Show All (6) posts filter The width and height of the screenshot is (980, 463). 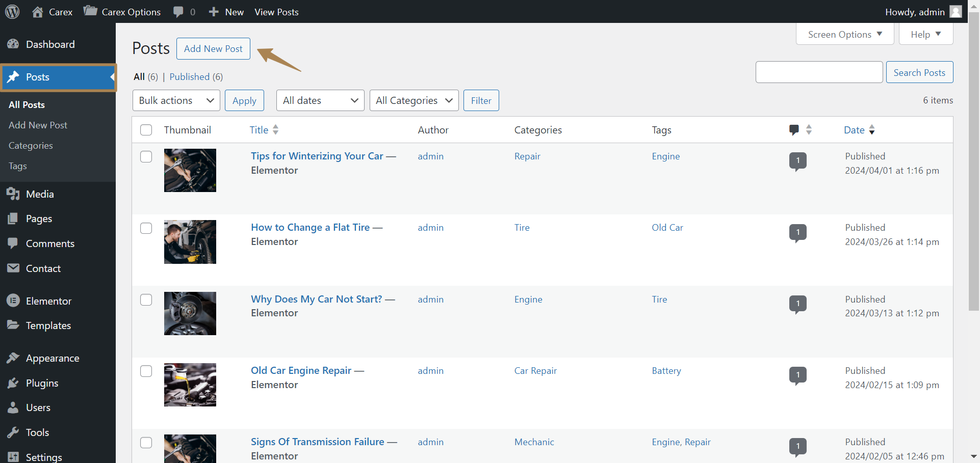point(146,77)
